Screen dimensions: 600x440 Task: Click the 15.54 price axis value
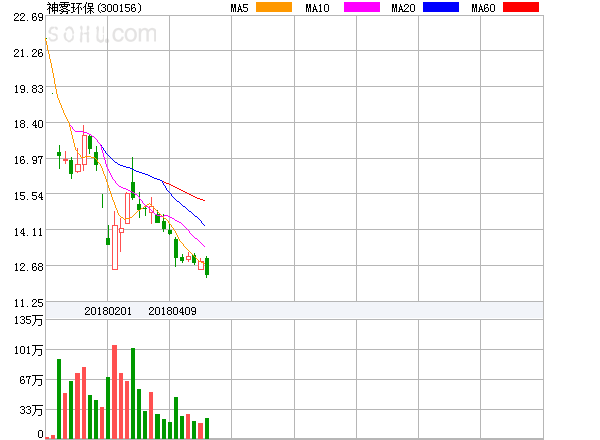tap(28, 196)
